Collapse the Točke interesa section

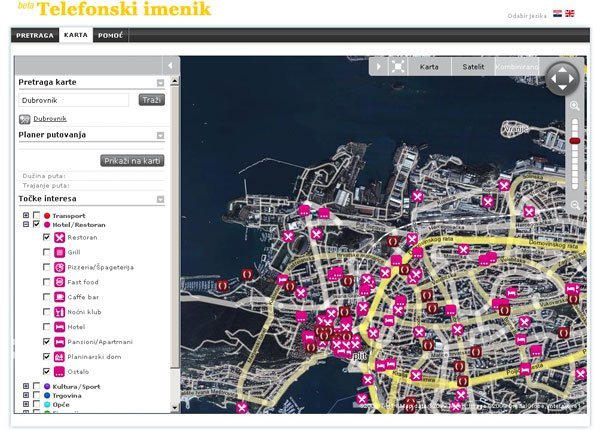pos(160,199)
